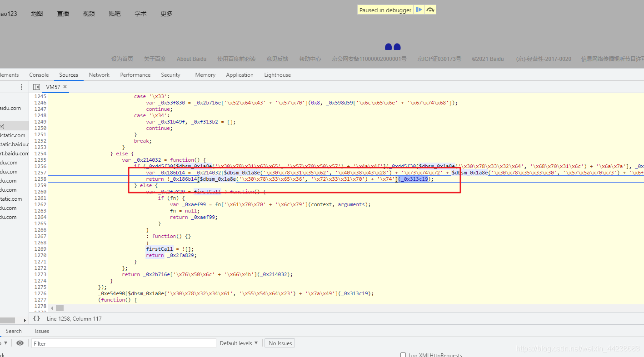Click firstCall on line 1269
644x357 pixels.
point(160,249)
